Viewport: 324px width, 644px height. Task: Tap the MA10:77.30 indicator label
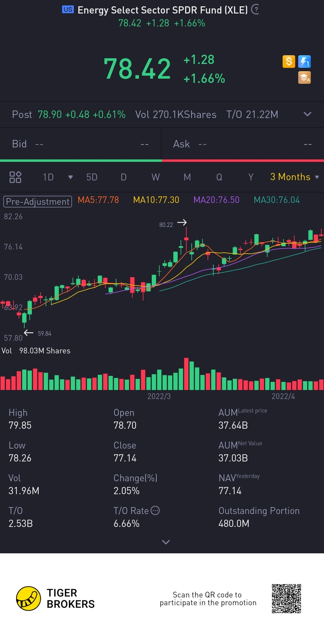(156, 200)
